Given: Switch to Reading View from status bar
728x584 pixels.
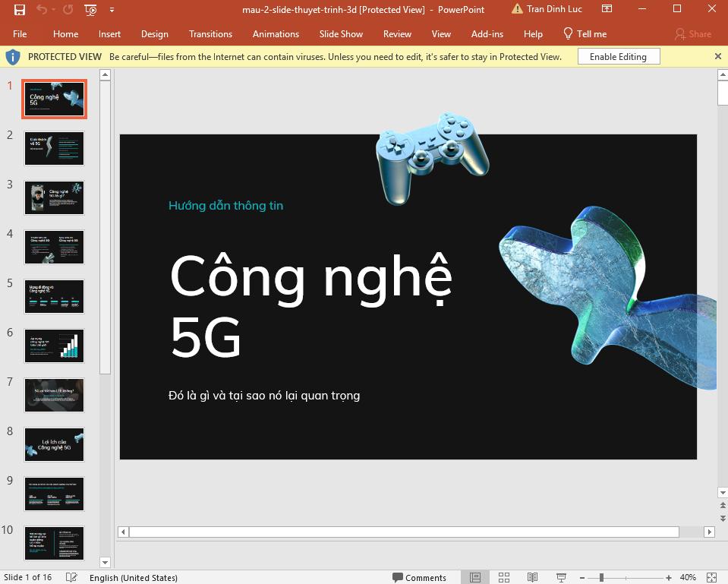Looking at the screenshot, I should tap(532, 577).
